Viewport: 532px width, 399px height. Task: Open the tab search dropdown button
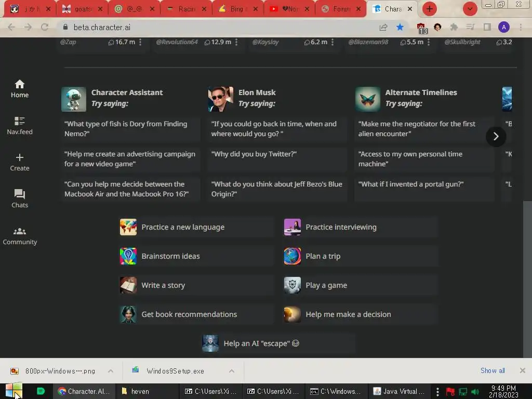(470, 9)
